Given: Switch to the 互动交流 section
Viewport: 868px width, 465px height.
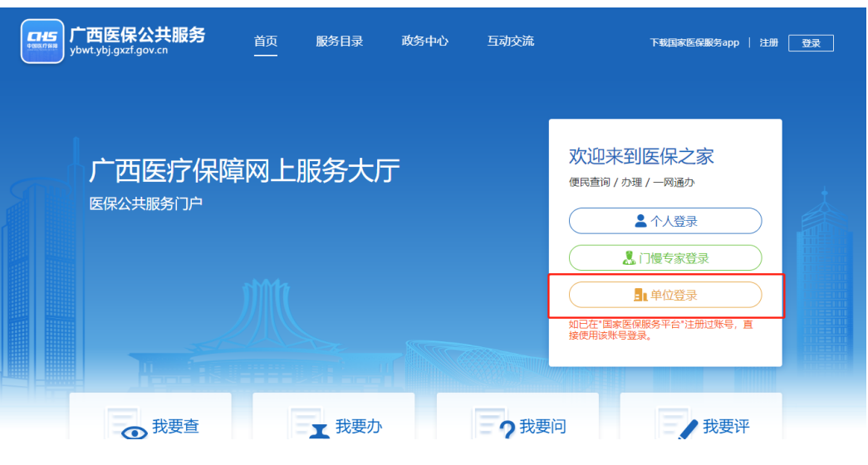Looking at the screenshot, I should click(x=510, y=42).
